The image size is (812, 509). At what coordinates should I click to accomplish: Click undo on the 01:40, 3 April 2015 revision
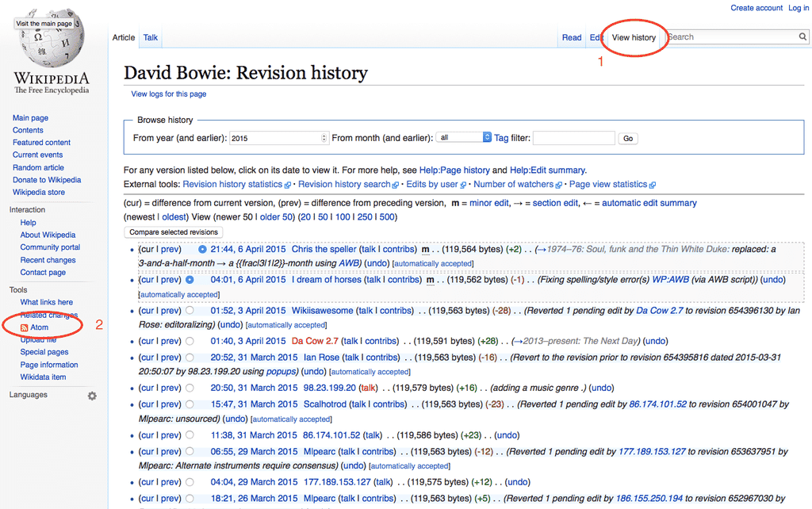tap(655, 341)
